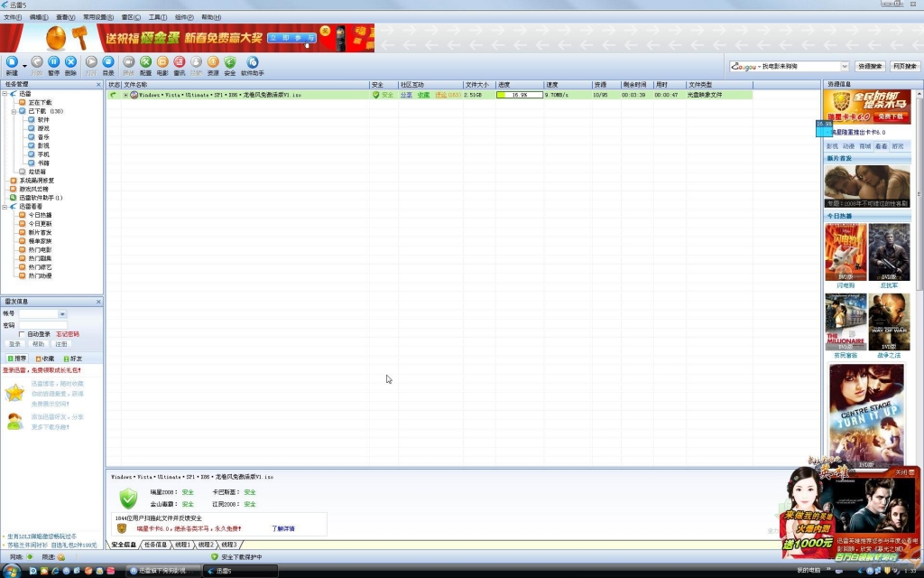Viewport: 924px width, 578px height.
Task: Open the Sougou search box dropdown
Action: coord(845,67)
